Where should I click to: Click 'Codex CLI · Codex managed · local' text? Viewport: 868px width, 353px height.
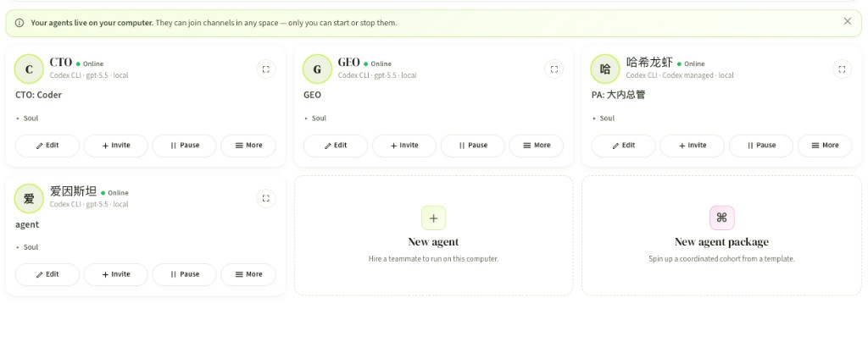coord(680,75)
